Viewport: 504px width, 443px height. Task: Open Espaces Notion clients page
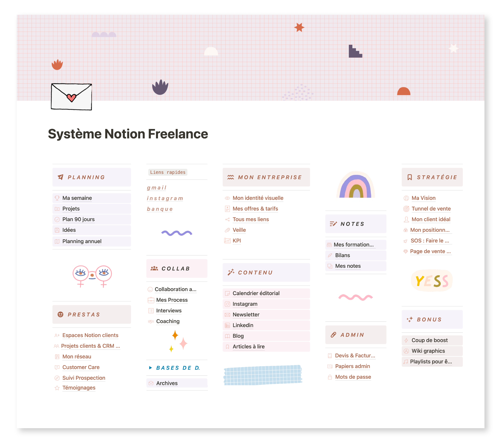tap(90, 335)
